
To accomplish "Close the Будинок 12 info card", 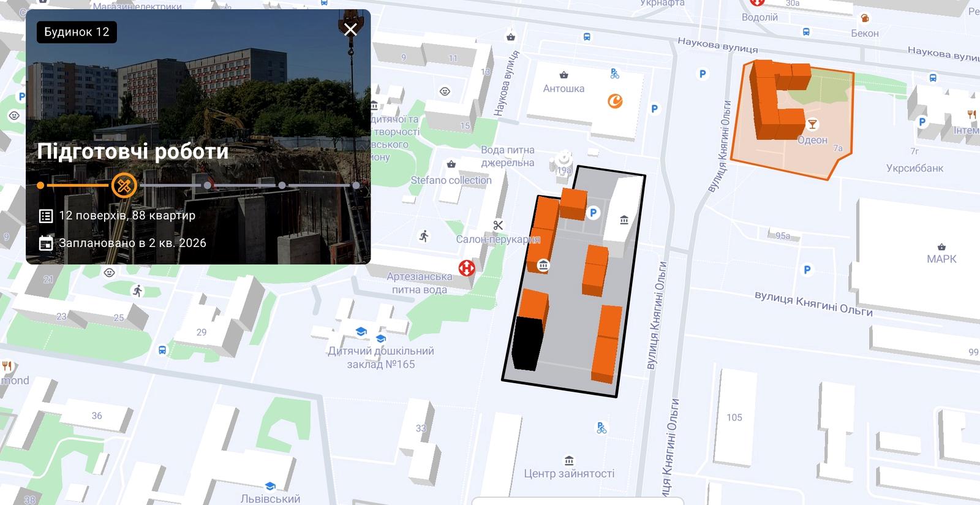I will [350, 29].
